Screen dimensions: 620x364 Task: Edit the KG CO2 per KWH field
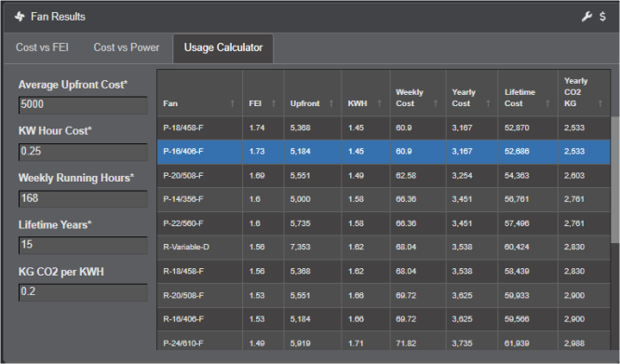click(x=83, y=292)
